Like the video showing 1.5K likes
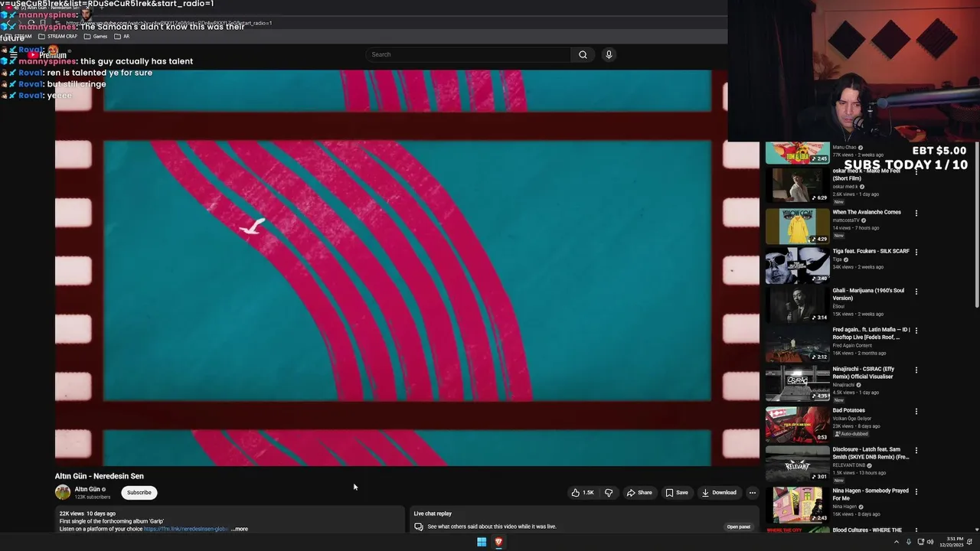The image size is (980, 551). coord(583,493)
